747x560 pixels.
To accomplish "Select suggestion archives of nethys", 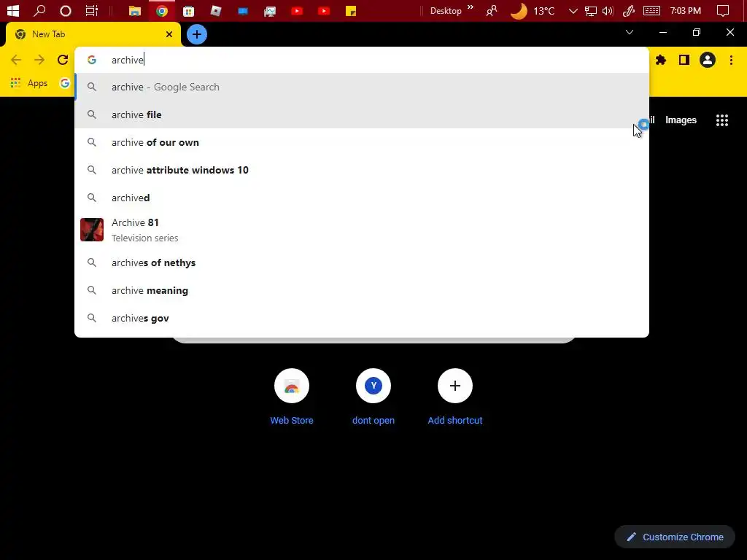I will 362,262.
